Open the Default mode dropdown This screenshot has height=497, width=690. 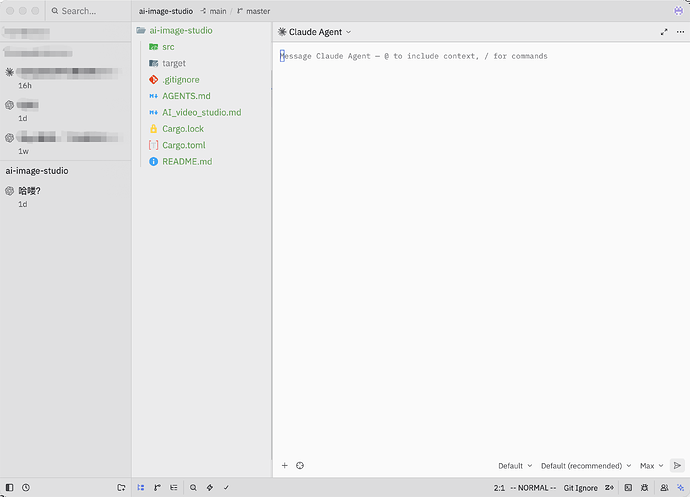tap(515, 466)
